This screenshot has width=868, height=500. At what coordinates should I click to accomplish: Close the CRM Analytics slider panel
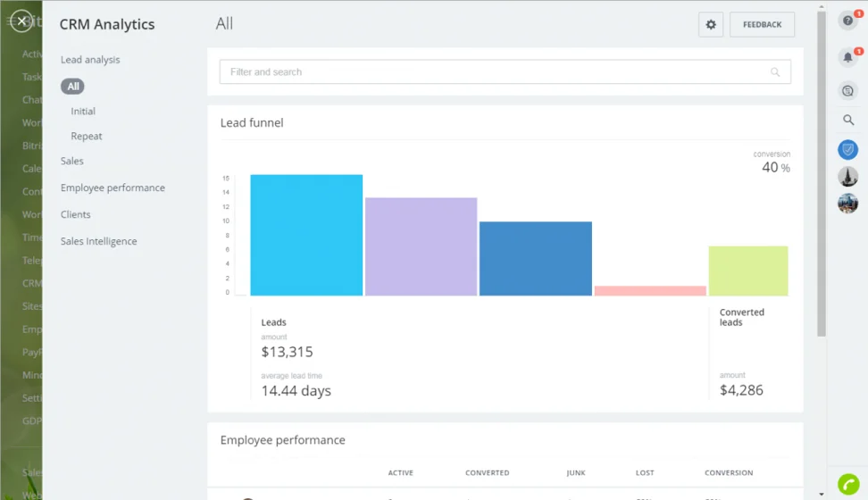(21, 21)
